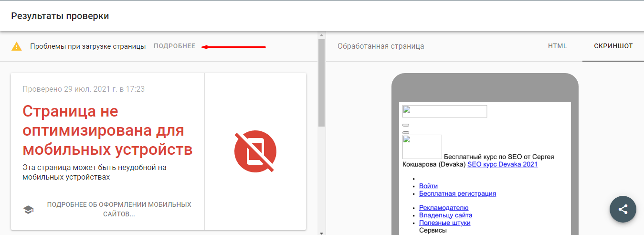
Task: Select the СКРИНШОТ tab
Action: [613, 46]
